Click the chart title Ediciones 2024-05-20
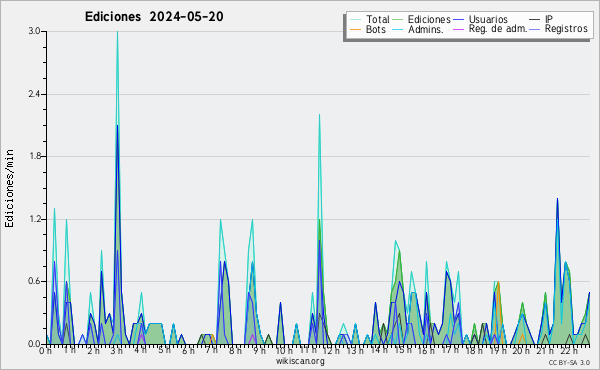600x370 pixels. tap(154, 17)
